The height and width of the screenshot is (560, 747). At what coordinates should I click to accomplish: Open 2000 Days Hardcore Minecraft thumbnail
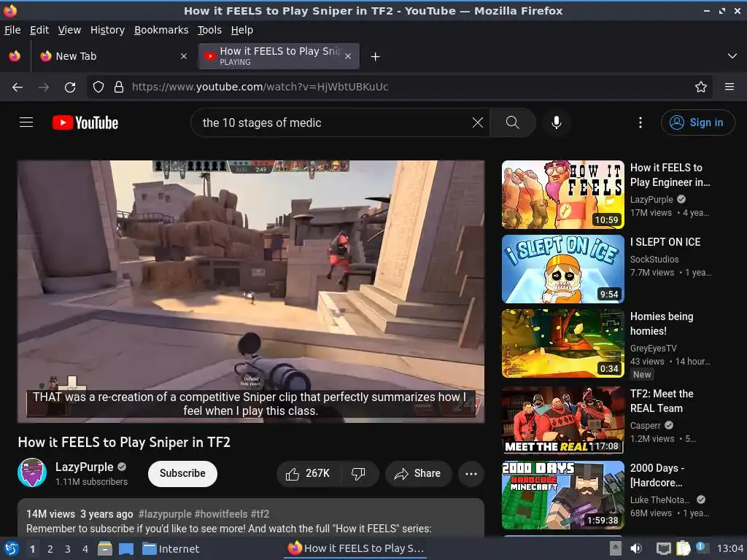coord(562,495)
